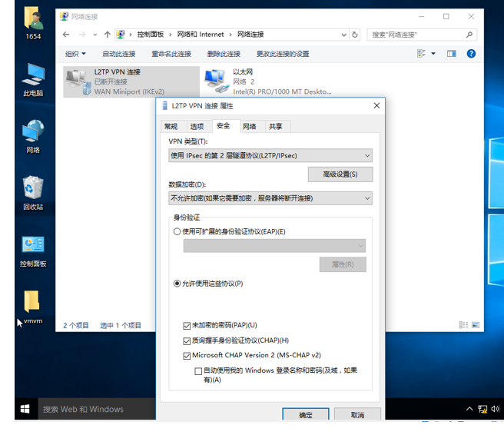Switch to large icons view in status bar
The height and width of the screenshot is (435, 504).
point(476,325)
